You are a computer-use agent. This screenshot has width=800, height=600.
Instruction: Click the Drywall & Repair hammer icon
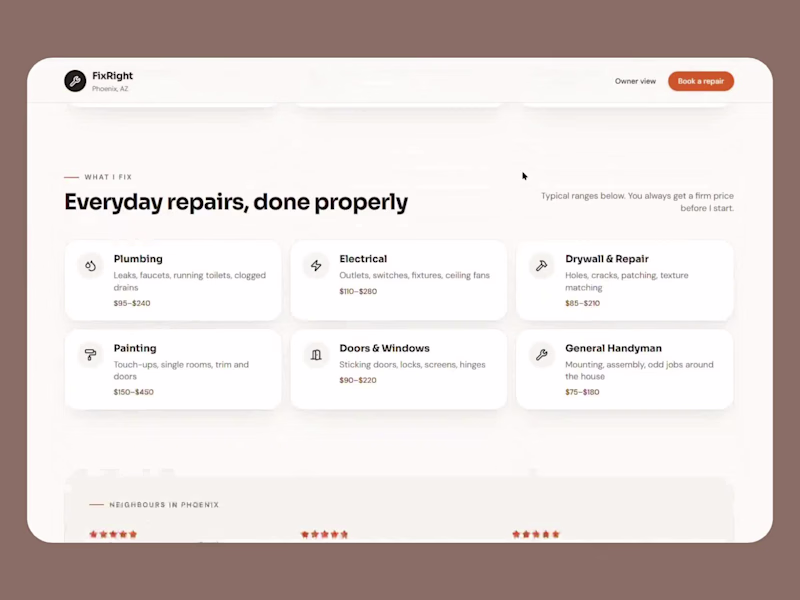[542, 266]
